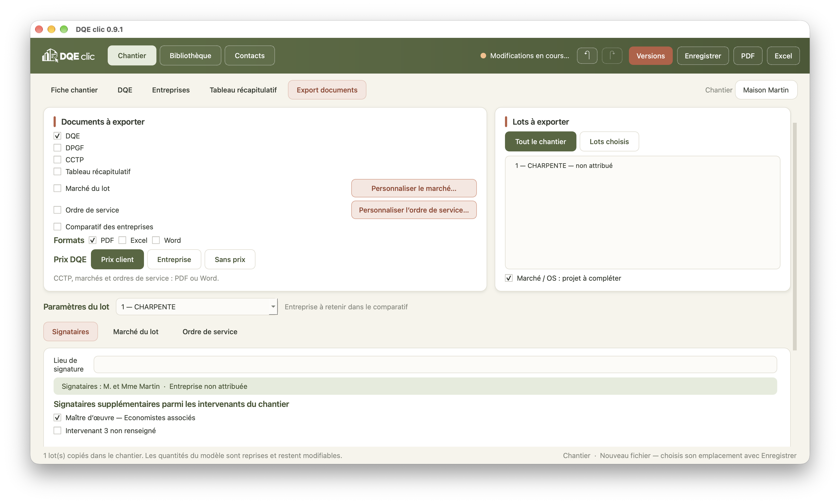Select Export documents tab
Screen dimensions: 840x504
pyautogui.click(x=327, y=90)
